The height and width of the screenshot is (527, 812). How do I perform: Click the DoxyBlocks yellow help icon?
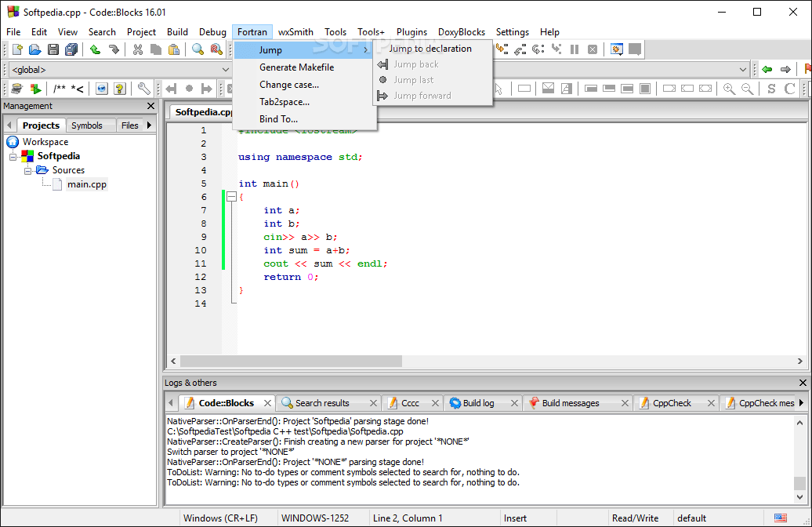pos(120,89)
